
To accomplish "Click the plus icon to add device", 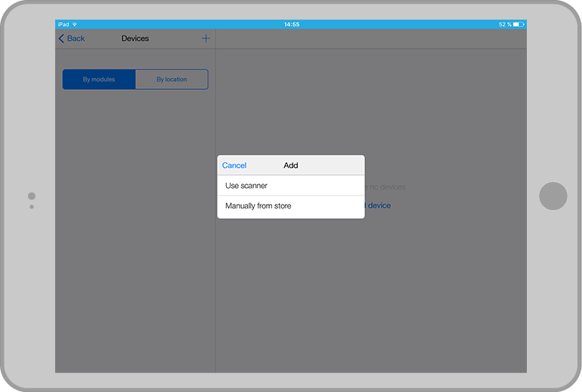I will tap(206, 39).
